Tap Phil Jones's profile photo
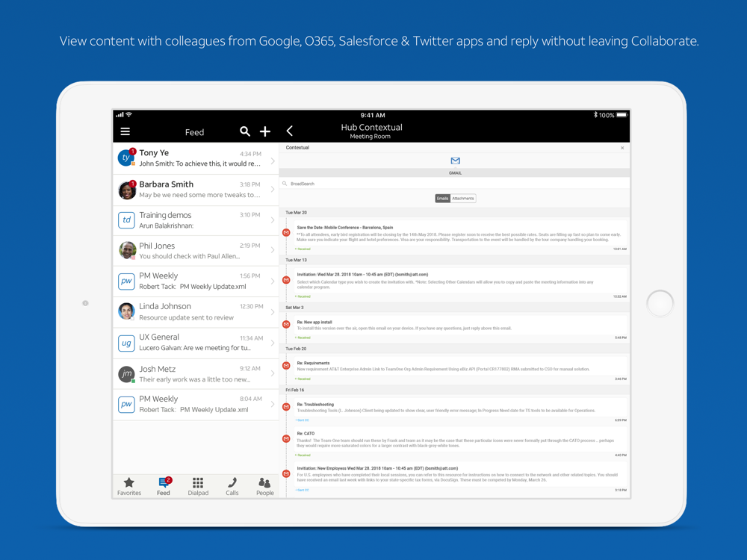 [127, 250]
